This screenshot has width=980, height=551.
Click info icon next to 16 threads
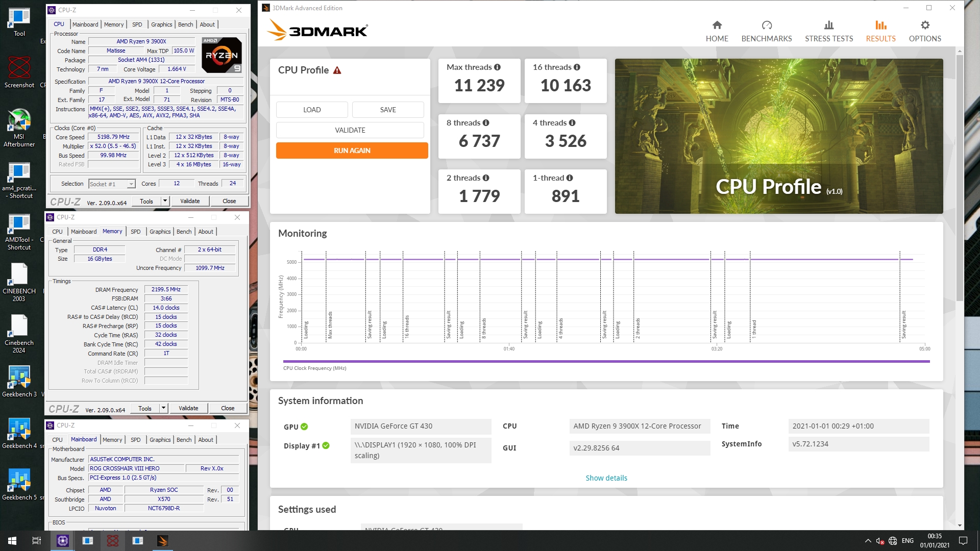577,67
